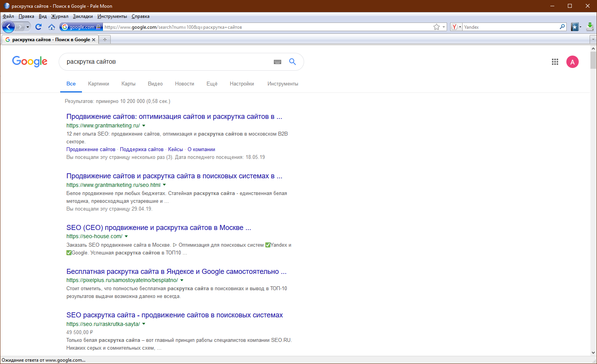Viewport: 597px width, 364px height.
Task: Open Google search Настройки
Action: click(x=242, y=84)
